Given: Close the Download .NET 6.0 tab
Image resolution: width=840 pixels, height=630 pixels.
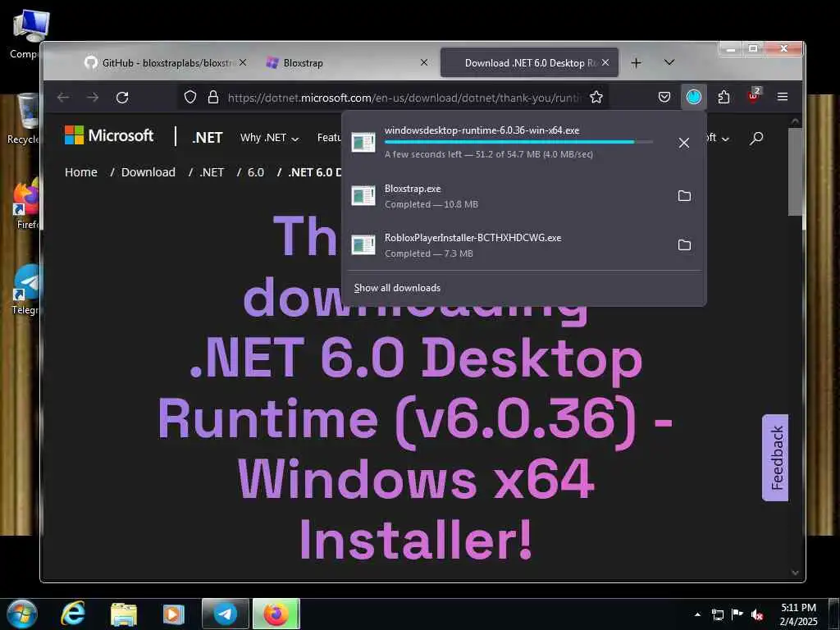Looking at the screenshot, I should 605,62.
